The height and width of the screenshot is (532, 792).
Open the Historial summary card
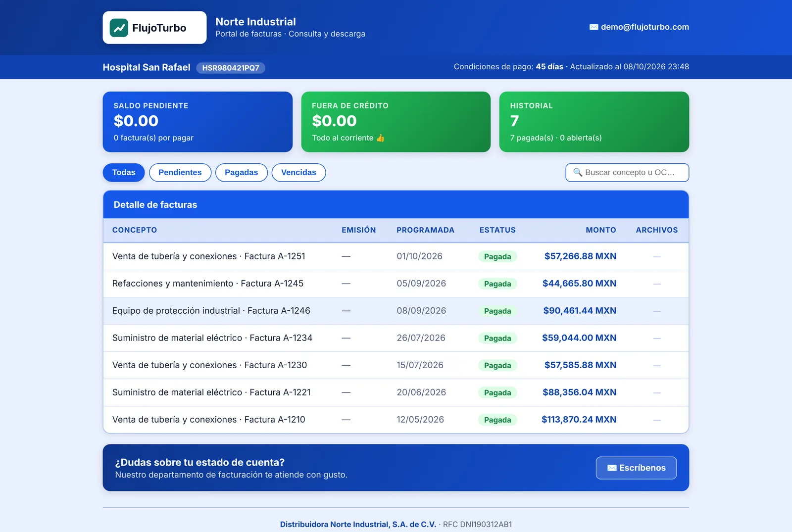point(594,122)
